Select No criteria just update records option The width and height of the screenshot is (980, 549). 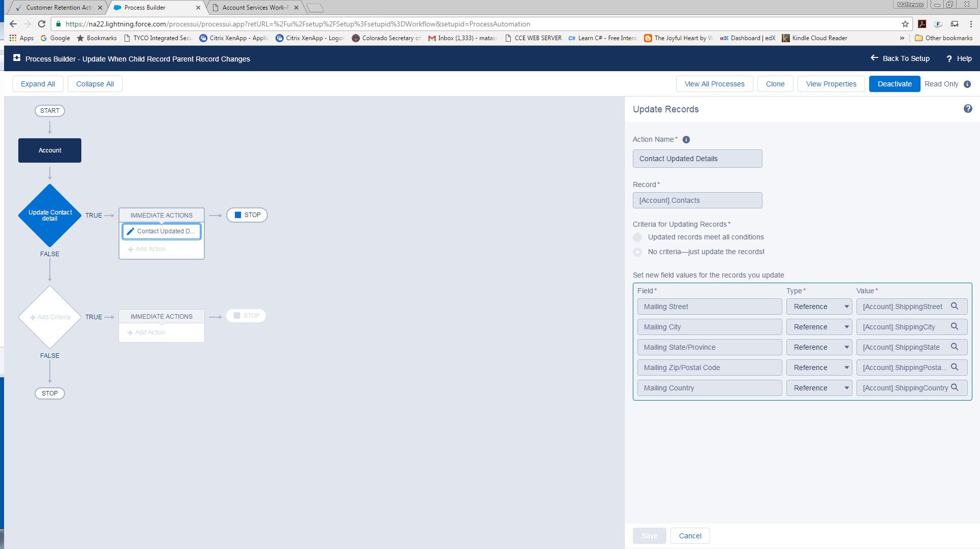click(x=637, y=252)
